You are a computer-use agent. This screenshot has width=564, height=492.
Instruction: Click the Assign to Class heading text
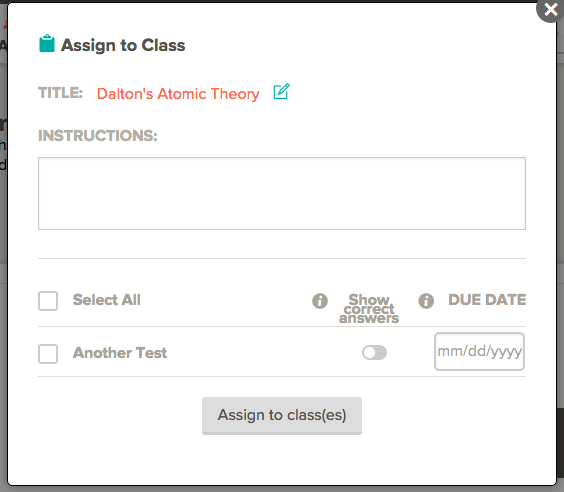[x=123, y=45]
